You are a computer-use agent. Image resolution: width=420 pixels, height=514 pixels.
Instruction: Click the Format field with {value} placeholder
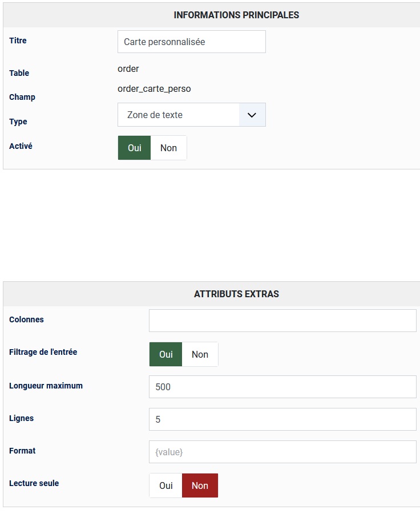click(x=282, y=452)
